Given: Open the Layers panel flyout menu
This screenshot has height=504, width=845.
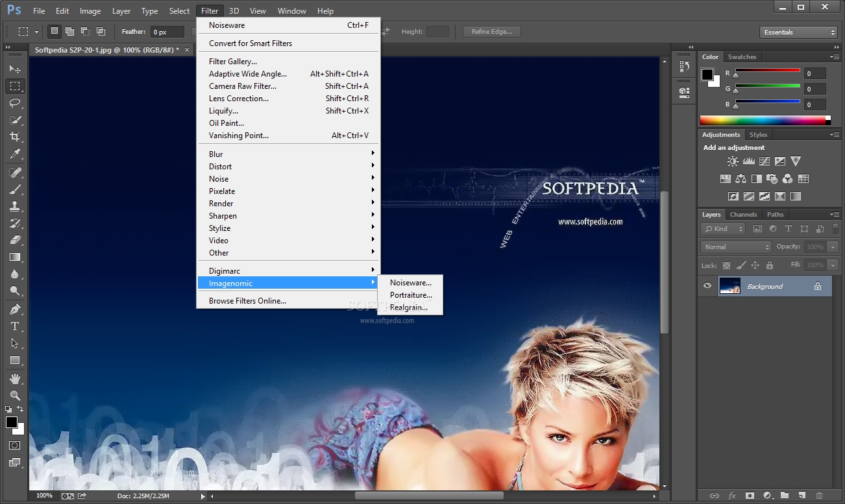Looking at the screenshot, I should [834, 215].
